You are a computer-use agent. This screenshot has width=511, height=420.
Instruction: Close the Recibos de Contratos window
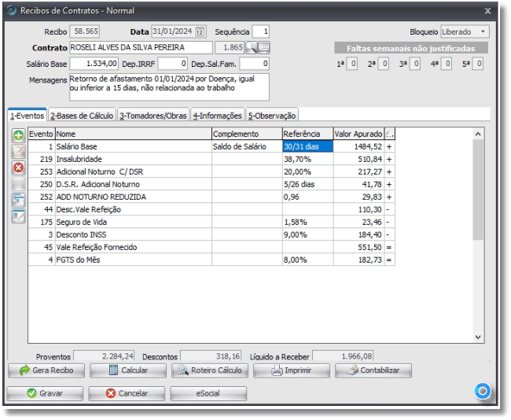pos(488,11)
